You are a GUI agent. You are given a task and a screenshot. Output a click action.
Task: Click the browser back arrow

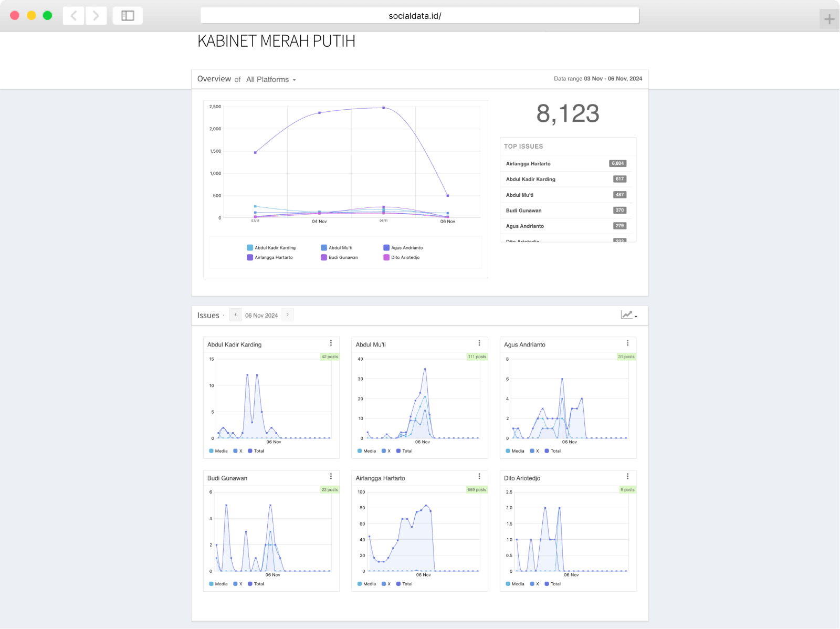click(x=74, y=16)
